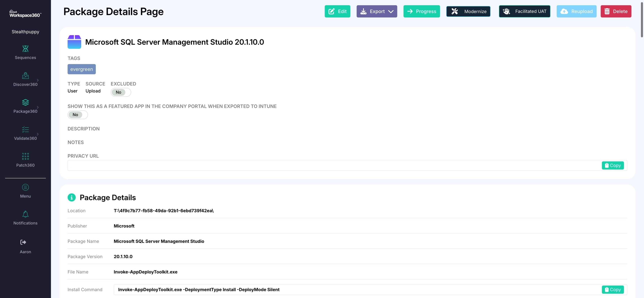Click the Location path T:\4f9c7b77-fb58-49da-92b1-6ebd739f42ea\
This screenshot has height=298, width=644.
coord(164,211)
